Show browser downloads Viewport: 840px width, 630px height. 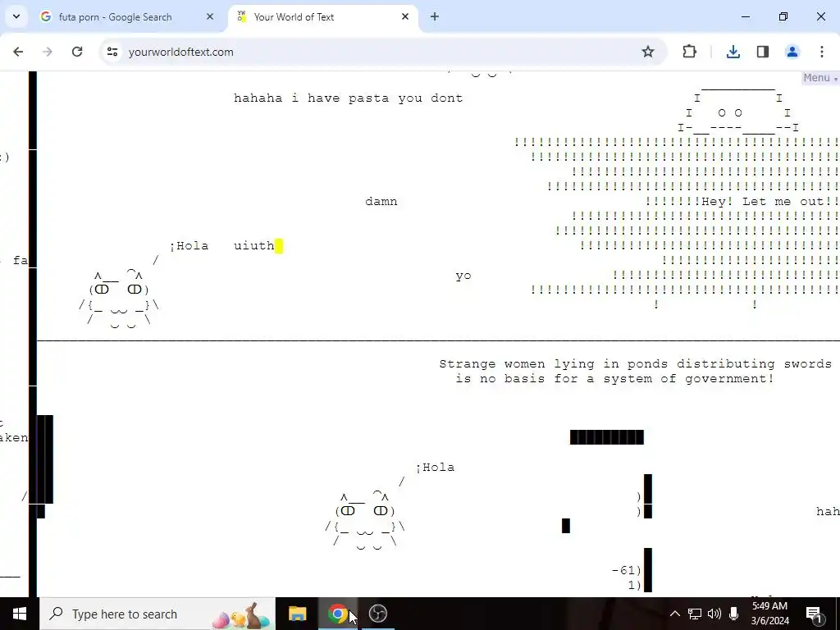click(733, 52)
